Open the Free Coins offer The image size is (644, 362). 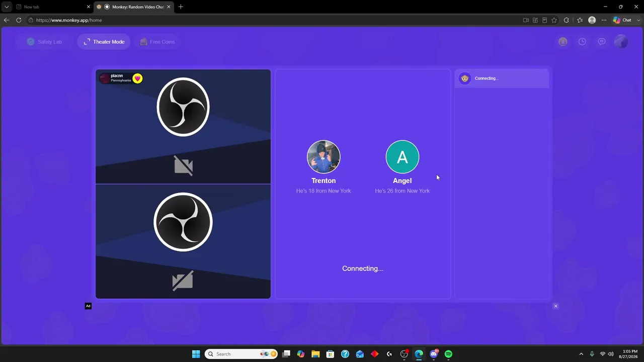157,42
